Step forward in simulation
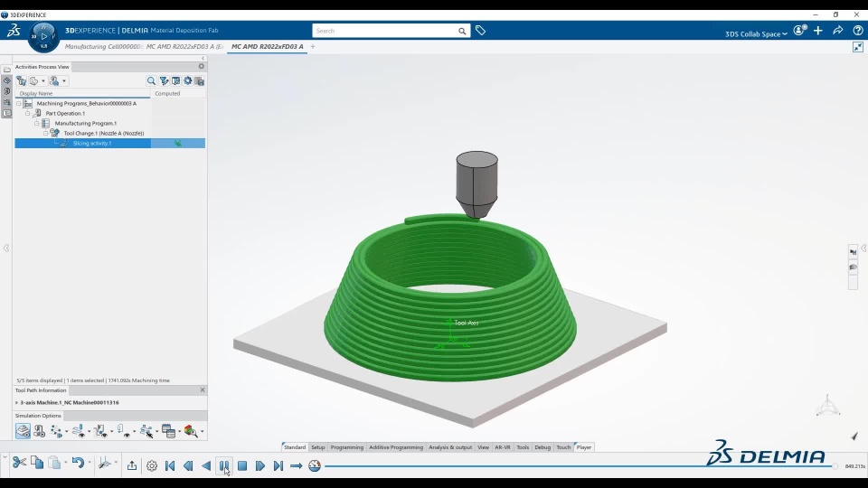This screenshot has width=868, height=488. (260, 466)
